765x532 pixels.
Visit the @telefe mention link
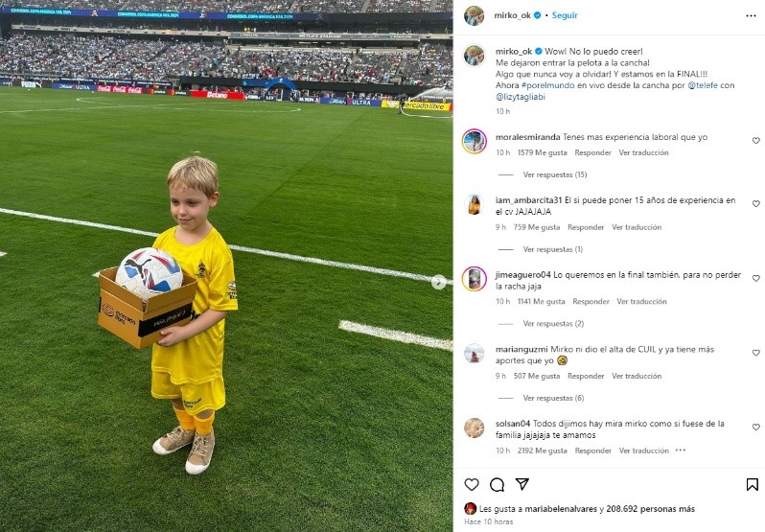tap(703, 85)
